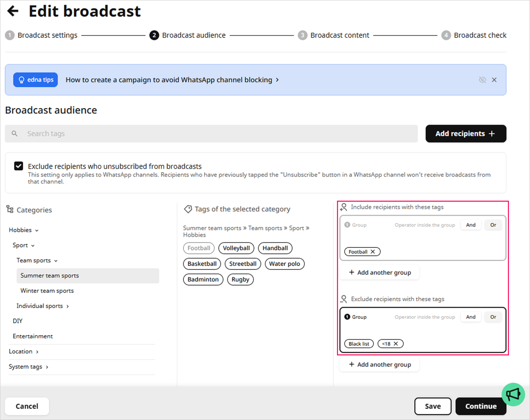This screenshot has width=530, height=420.
Task: Set exclude group operator to And
Action: tap(471, 317)
